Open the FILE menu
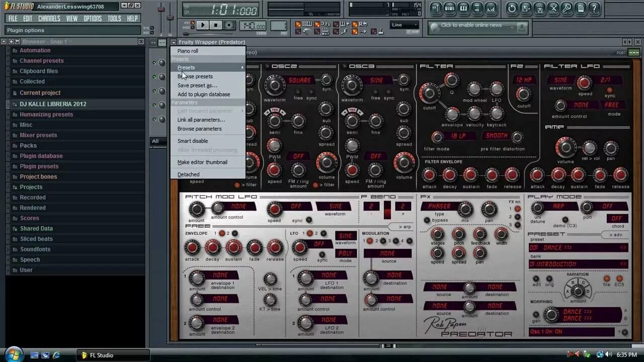The width and height of the screenshot is (644, 362). 13,19
